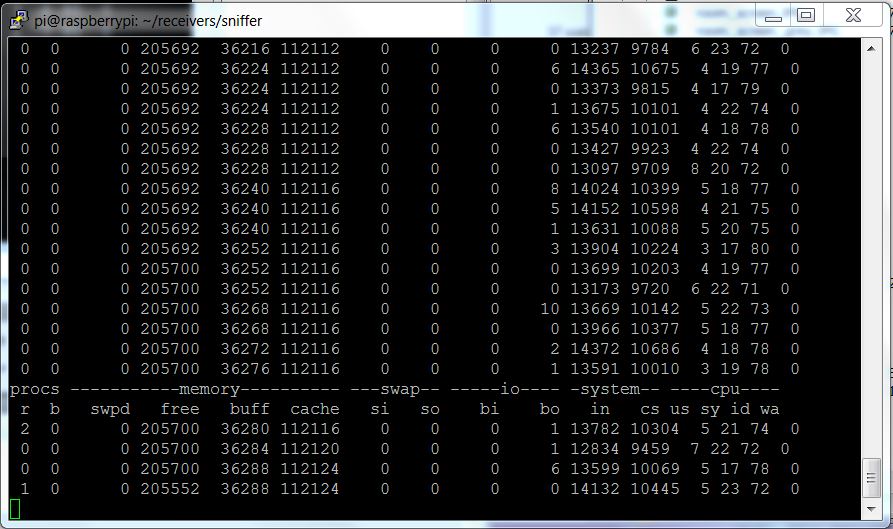Click the terminal scrollbar thumb
893x529 pixels.
point(871,478)
